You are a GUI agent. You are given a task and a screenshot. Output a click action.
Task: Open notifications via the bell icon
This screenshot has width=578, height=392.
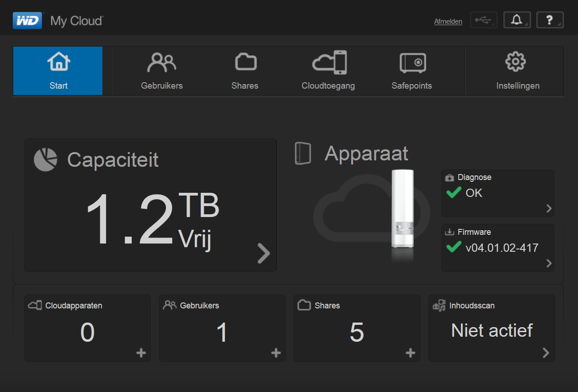pyautogui.click(x=517, y=20)
